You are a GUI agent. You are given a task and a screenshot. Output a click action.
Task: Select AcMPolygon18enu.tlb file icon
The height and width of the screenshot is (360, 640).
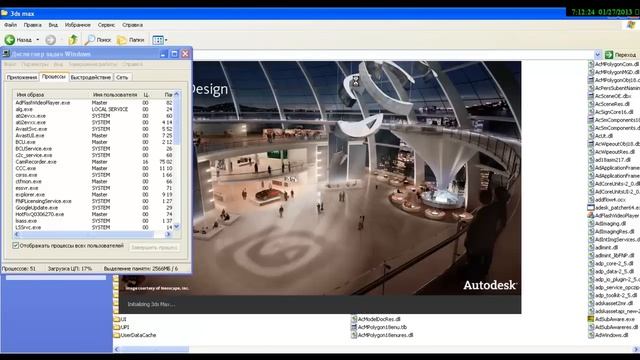(x=354, y=327)
